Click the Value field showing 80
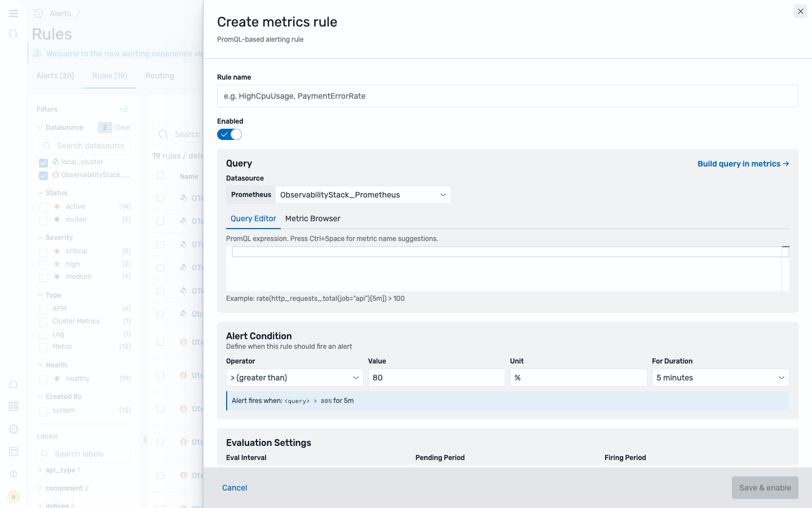 (x=437, y=378)
